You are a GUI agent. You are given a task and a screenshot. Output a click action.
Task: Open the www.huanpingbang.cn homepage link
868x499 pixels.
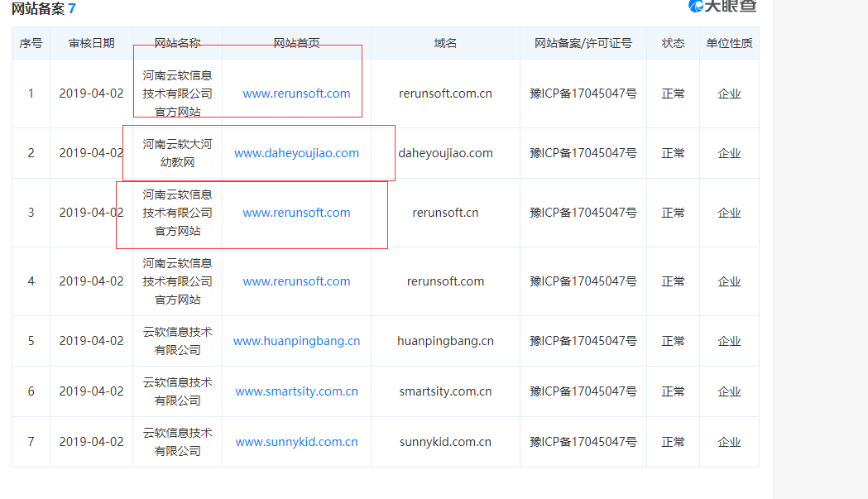(x=296, y=341)
